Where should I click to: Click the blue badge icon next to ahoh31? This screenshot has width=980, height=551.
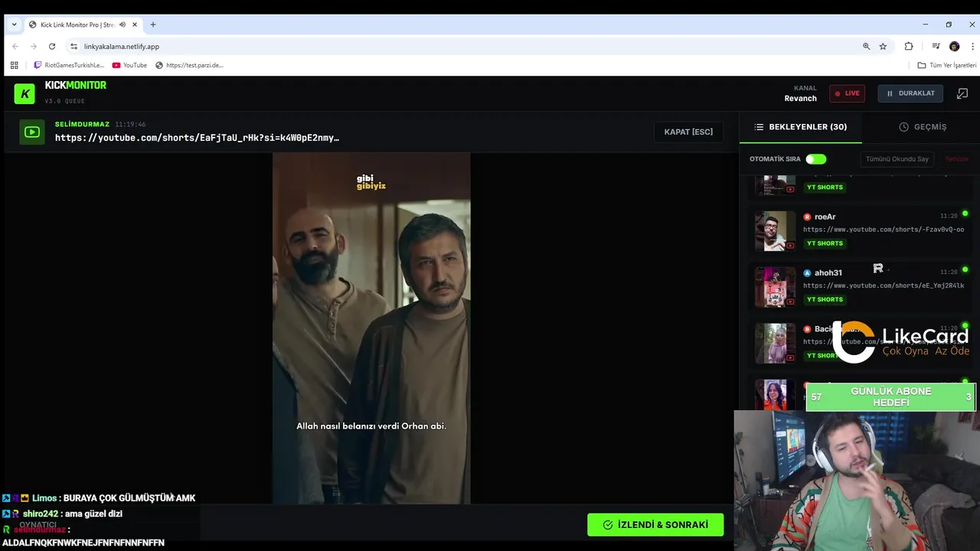tap(807, 272)
